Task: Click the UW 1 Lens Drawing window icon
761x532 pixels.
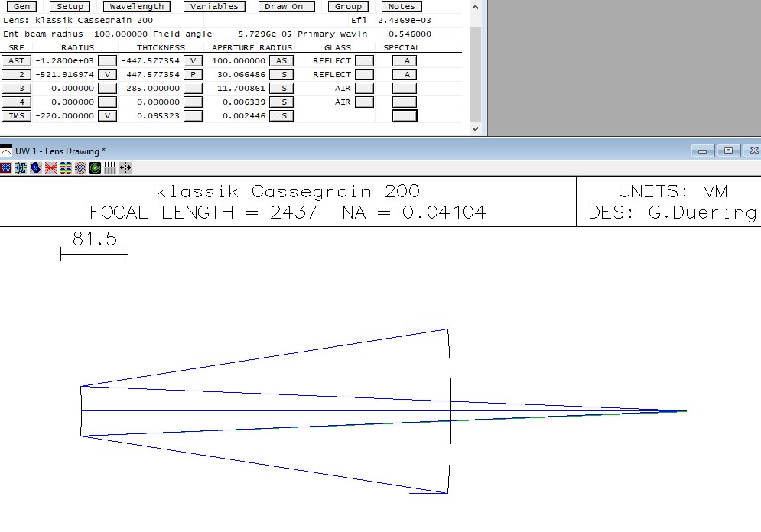Action: click(6, 151)
